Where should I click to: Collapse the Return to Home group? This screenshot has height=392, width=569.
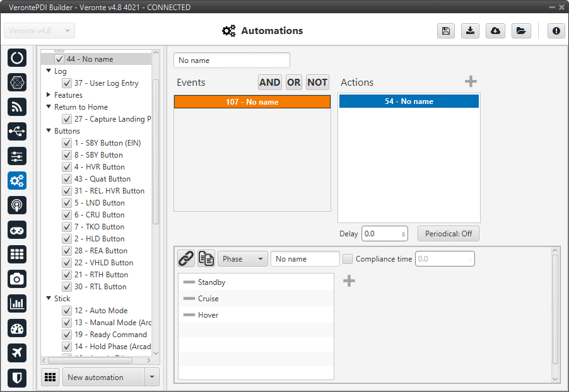click(49, 107)
